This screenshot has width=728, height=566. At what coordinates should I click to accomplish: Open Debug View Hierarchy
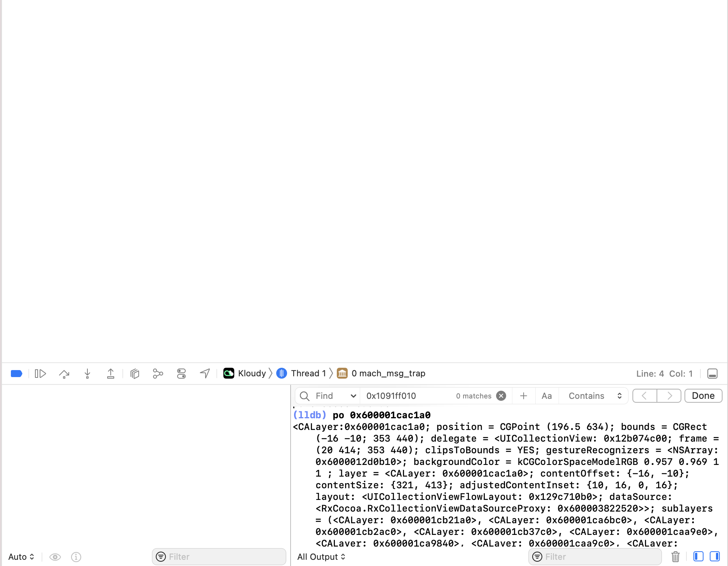(135, 374)
